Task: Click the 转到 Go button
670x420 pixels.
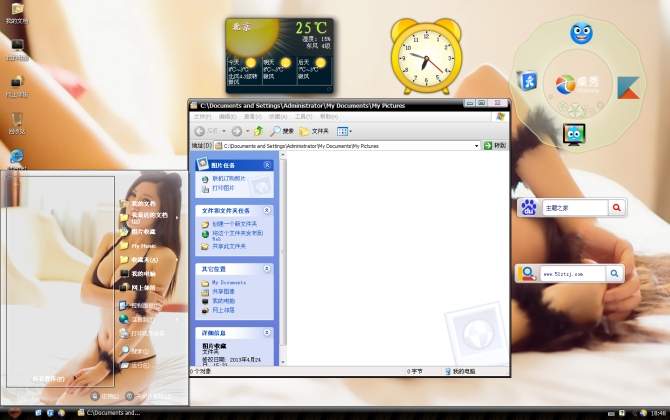Action: [495, 146]
